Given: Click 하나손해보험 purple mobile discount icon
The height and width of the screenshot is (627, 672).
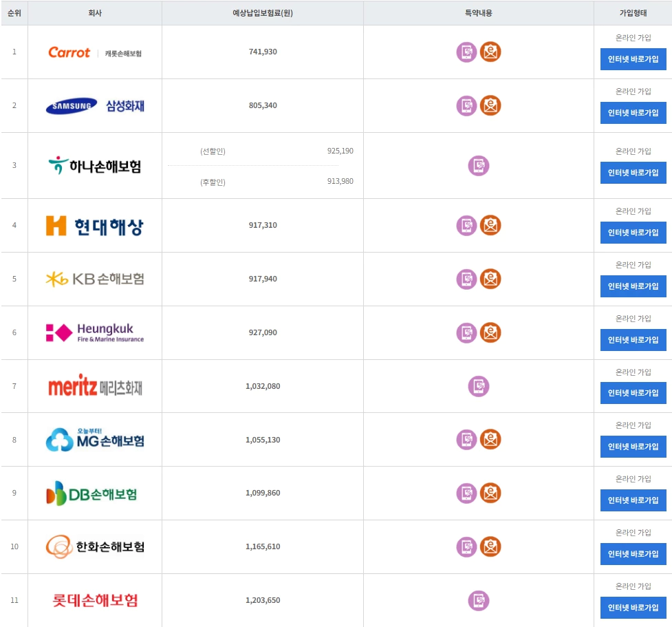Looking at the screenshot, I should (478, 166).
